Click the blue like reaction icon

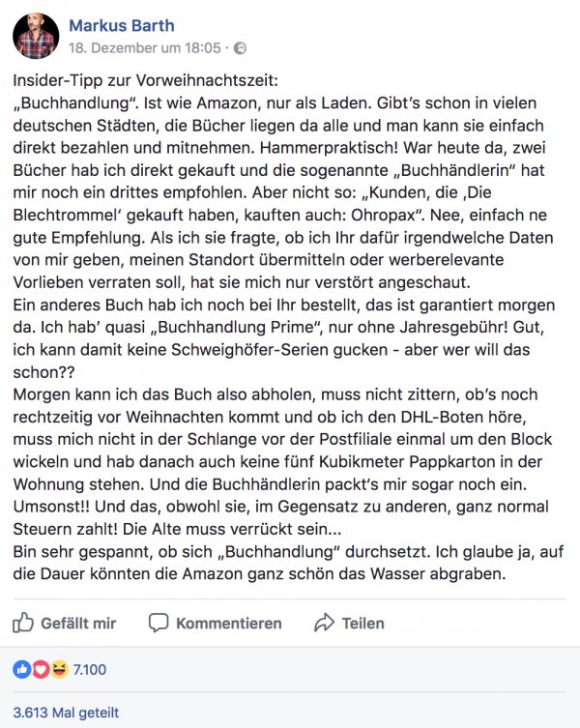(20, 669)
